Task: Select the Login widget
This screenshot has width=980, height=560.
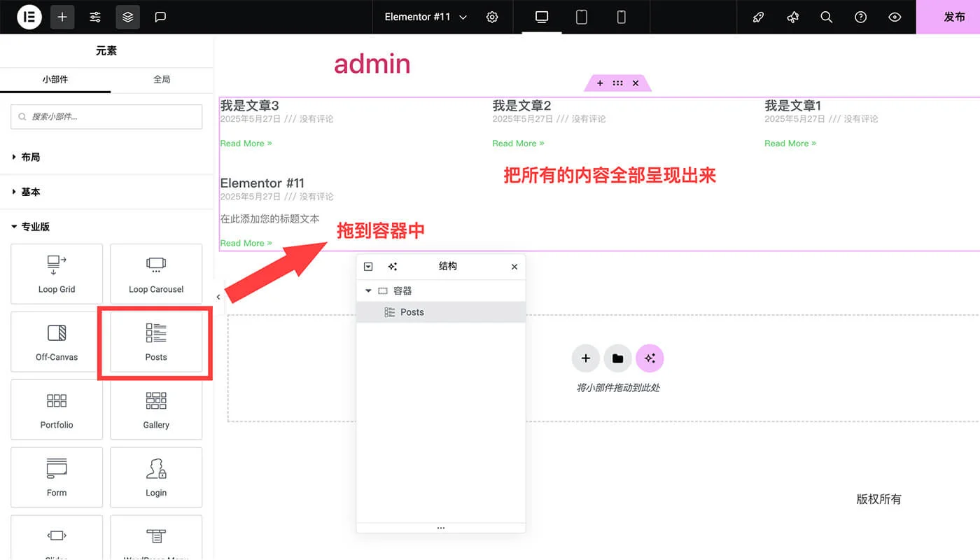Action: 155,477
